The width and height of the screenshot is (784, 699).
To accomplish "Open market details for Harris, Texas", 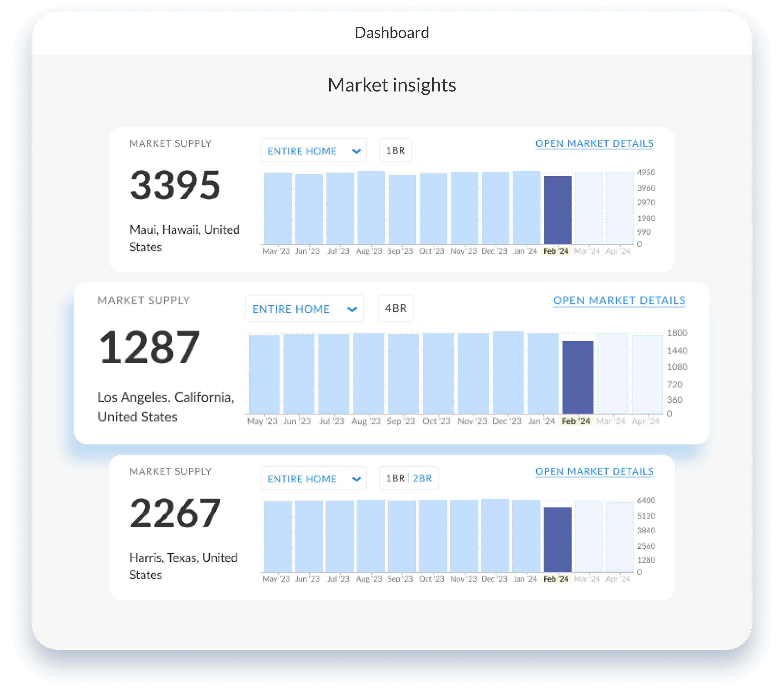I will pos(594,472).
